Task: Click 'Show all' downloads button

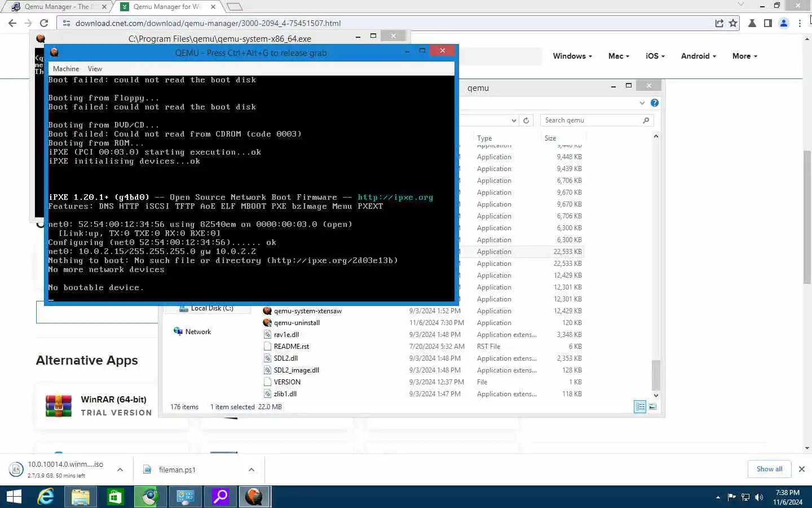Action: 769,469
